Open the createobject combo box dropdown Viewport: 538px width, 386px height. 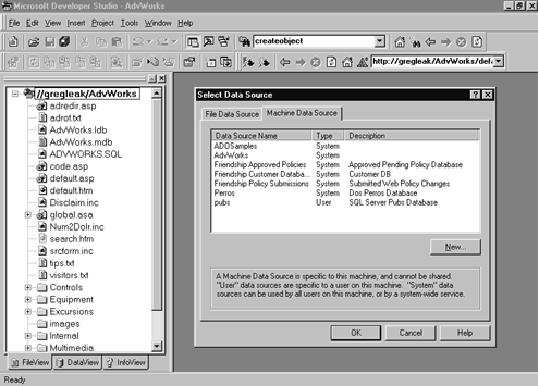coord(379,42)
